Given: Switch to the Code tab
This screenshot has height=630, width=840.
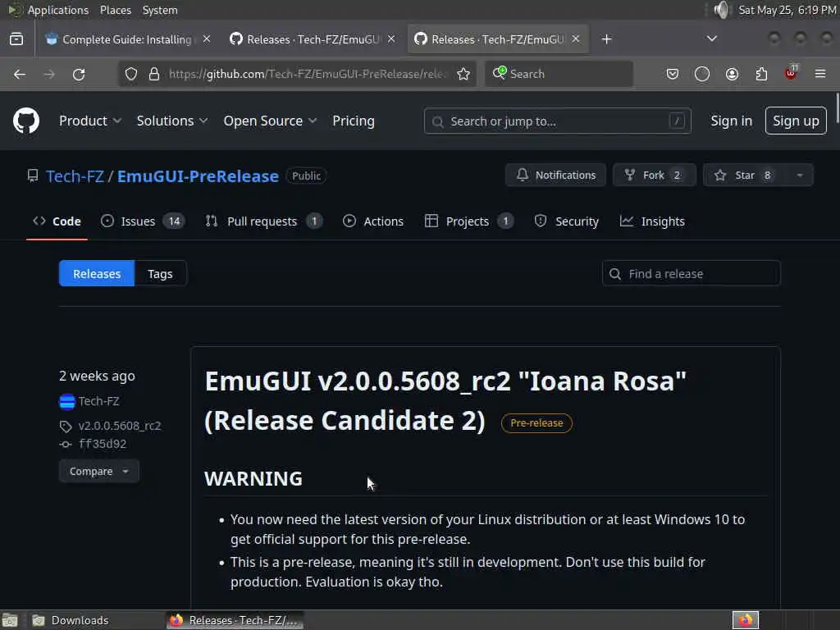Looking at the screenshot, I should (x=57, y=221).
